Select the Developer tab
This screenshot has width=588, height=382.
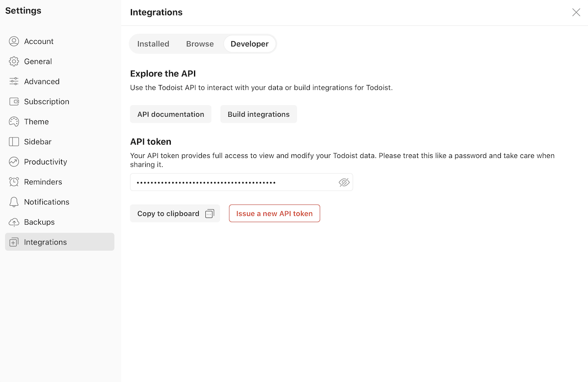point(249,44)
